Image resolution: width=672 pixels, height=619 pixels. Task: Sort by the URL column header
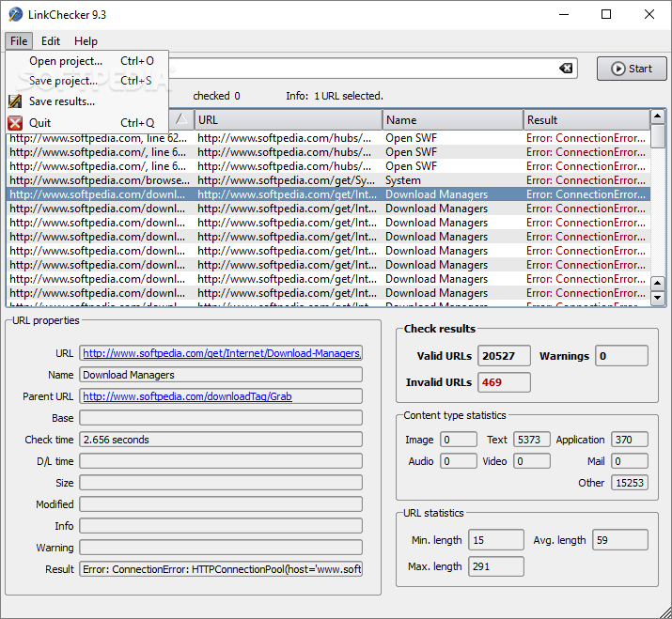click(288, 120)
